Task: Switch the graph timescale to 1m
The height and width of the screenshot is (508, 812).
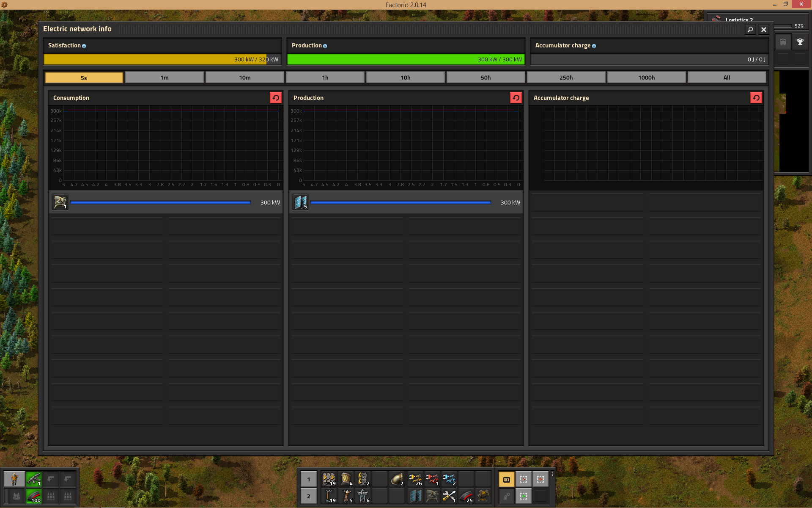Action: (x=165, y=77)
